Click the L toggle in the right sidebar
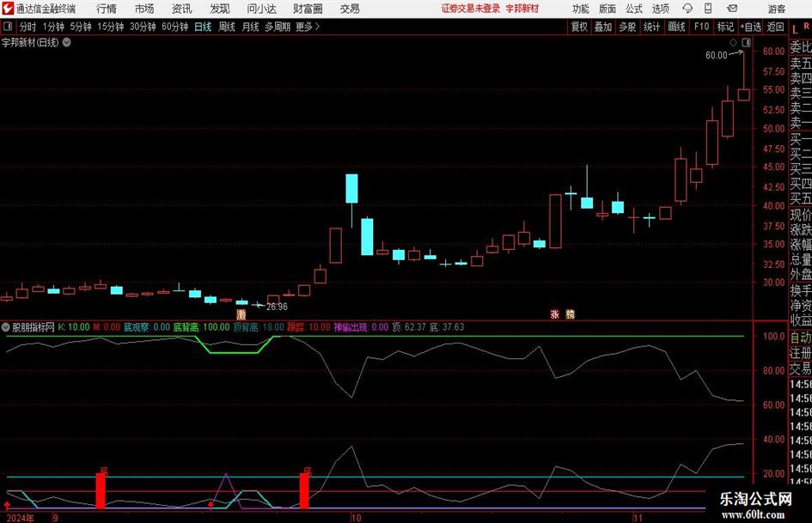Image resolution: width=812 pixels, height=523 pixels. click(795, 29)
